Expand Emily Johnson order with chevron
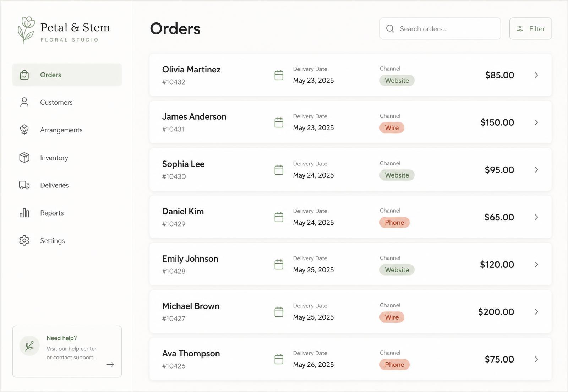The width and height of the screenshot is (568, 392). [536, 265]
